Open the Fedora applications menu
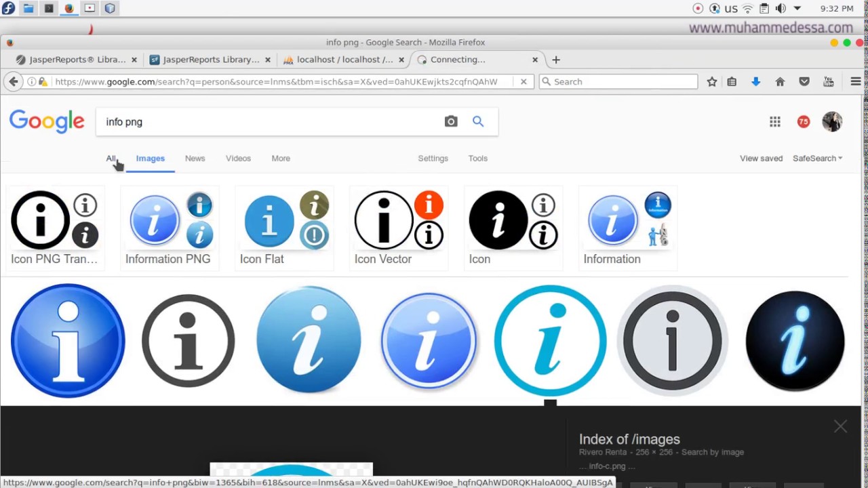Image resolution: width=868 pixels, height=488 pixels. tap(8, 8)
